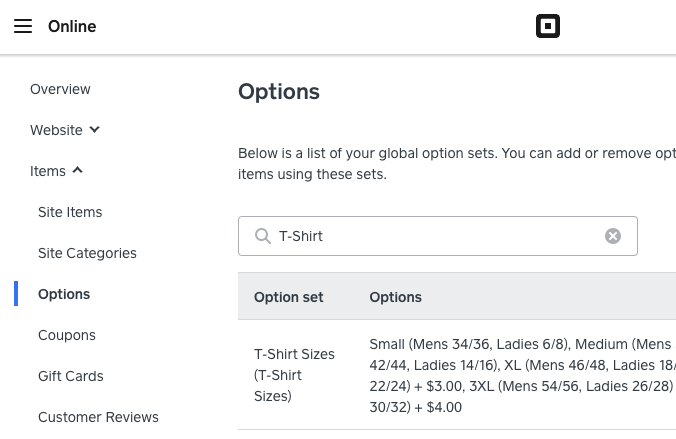Click the Items label in sidebar
676x439 pixels.
pyautogui.click(x=48, y=171)
